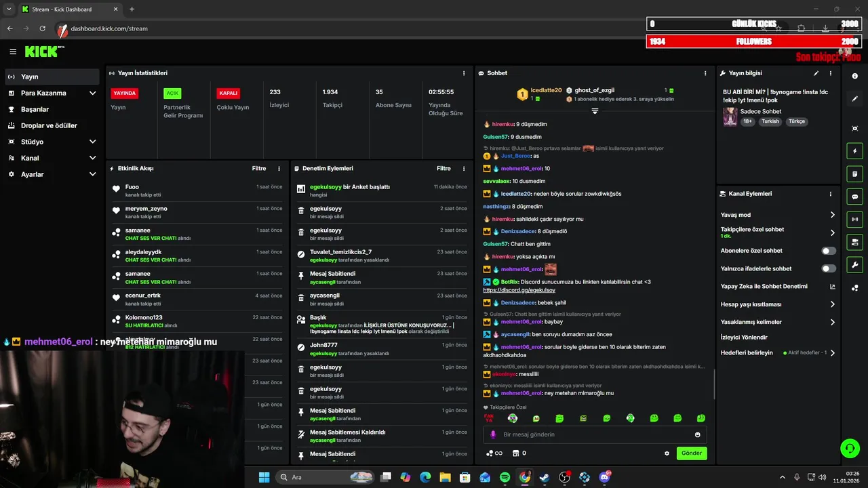Expand the pinned chat leaderboard chevron
This screenshot has height=488, width=868.
click(x=595, y=110)
